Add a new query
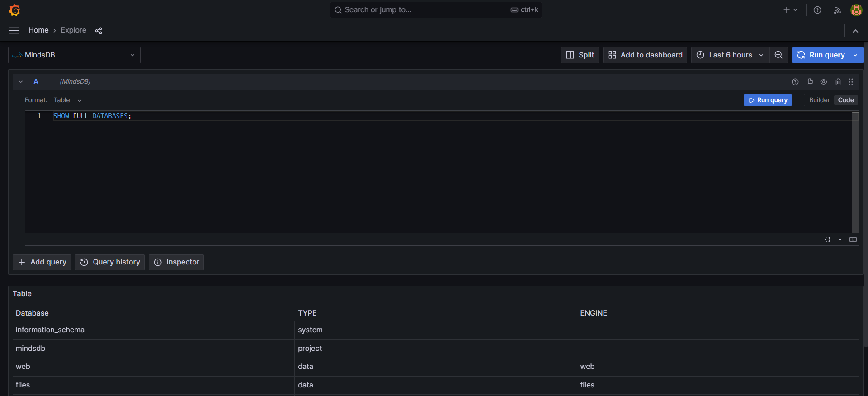 coord(42,262)
